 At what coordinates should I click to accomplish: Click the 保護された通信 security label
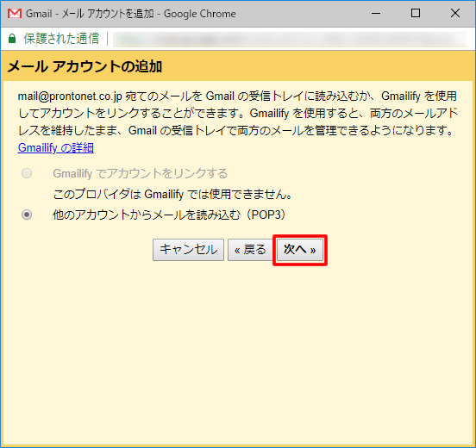pyautogui.click(x=61, y=39)
